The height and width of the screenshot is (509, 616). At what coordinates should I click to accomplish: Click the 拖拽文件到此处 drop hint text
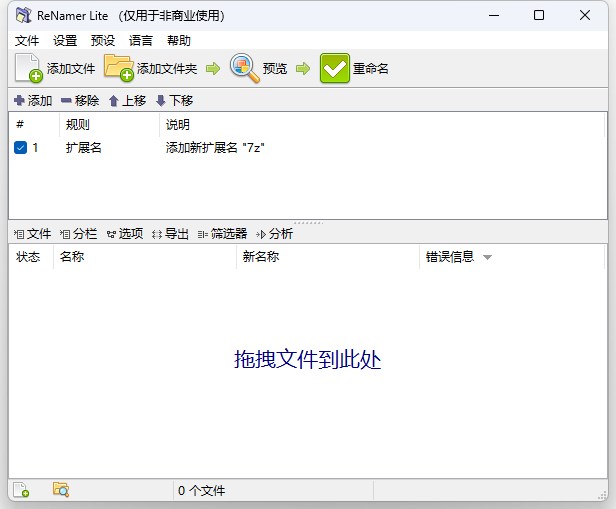(307, 359)
